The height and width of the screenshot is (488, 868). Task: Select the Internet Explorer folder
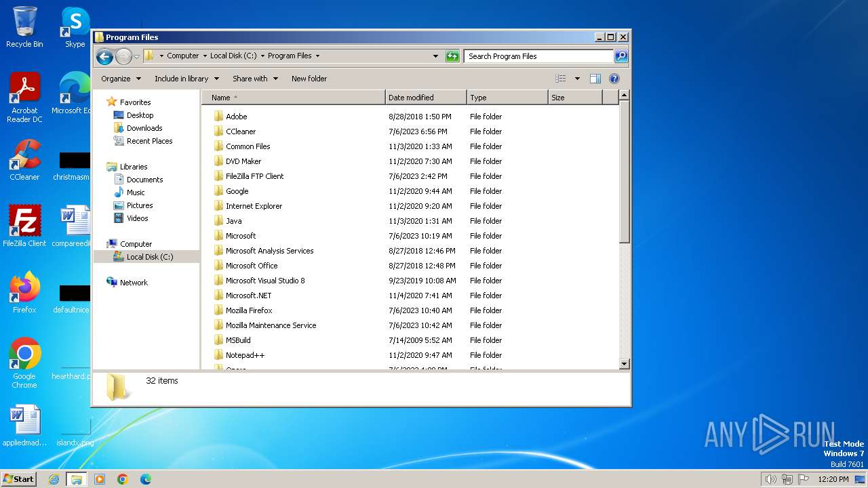click(254, 206)
